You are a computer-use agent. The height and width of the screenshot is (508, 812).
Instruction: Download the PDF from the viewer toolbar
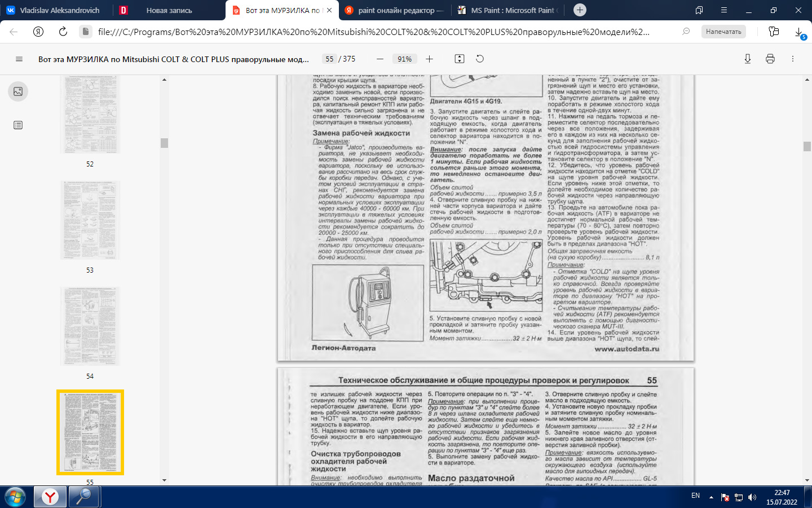[748, 59]
